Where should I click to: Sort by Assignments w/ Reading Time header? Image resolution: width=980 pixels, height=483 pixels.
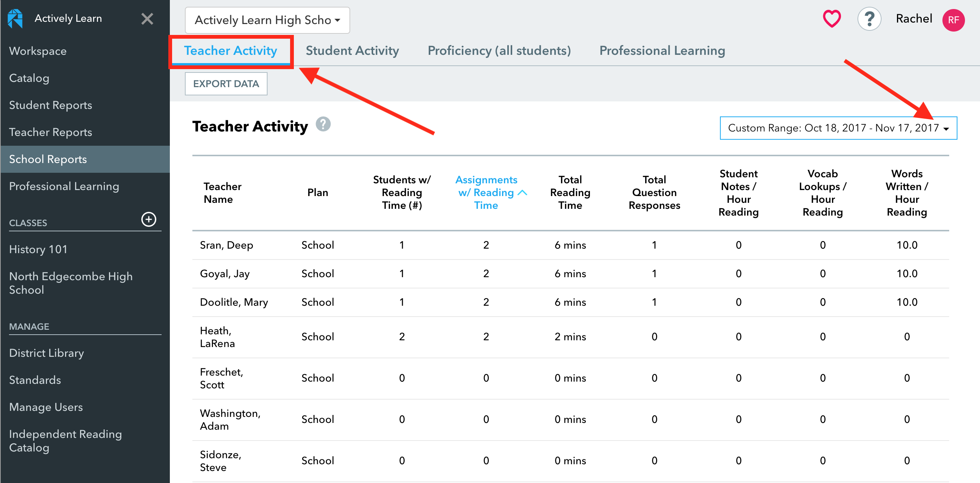486,192
